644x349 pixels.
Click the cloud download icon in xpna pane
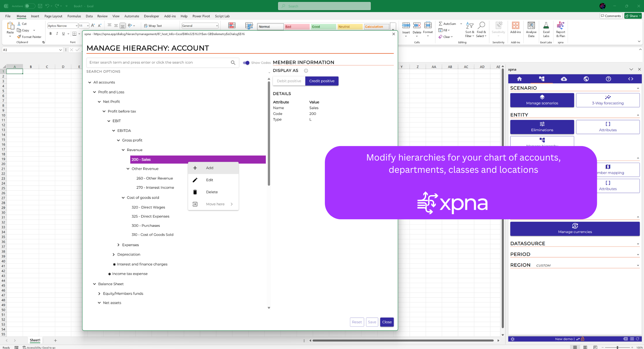pyautogui.click(x=564, y=79)
